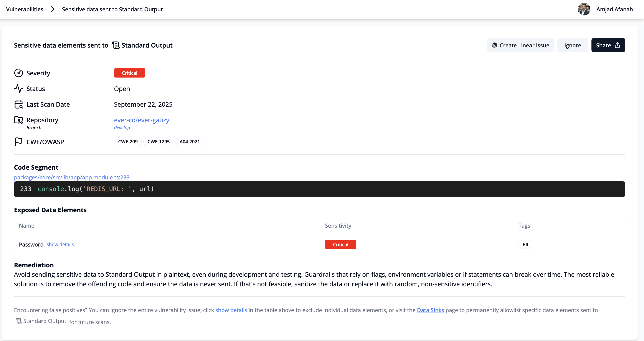644x341 pixels.
Task: Click the Standard Output icon in heading
Action: coord(116,45)
